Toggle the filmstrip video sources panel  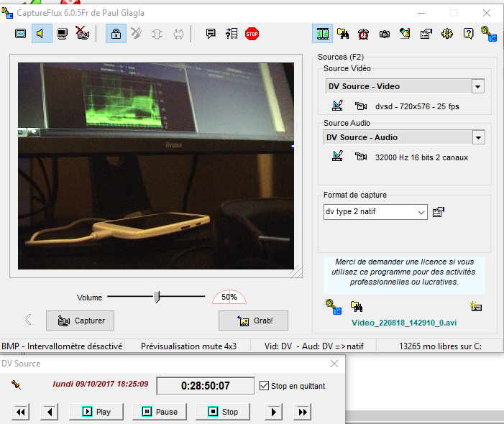(322, 33)
